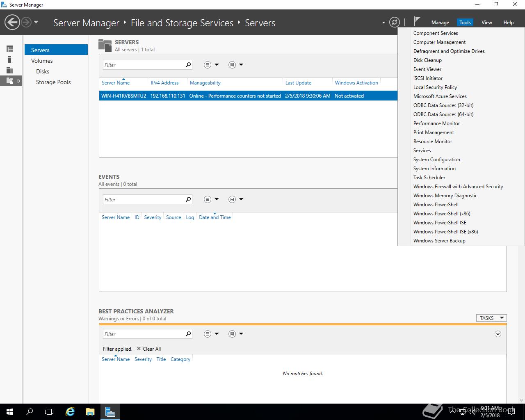The image size is (525, 420).
Task: Select File and Storage Services rail icon
Action: tap(11, 81)
